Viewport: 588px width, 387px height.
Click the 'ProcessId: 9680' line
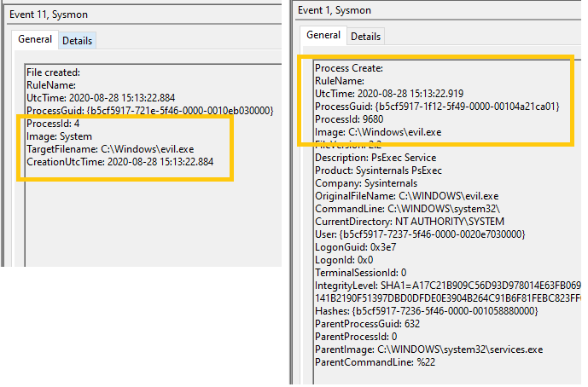[x=349, y=119]
